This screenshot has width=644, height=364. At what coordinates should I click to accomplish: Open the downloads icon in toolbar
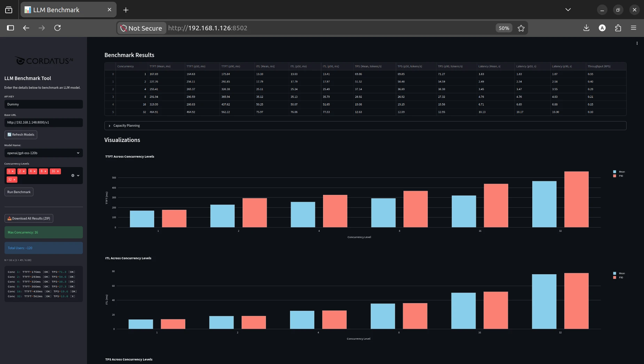(x=586, y=28)
